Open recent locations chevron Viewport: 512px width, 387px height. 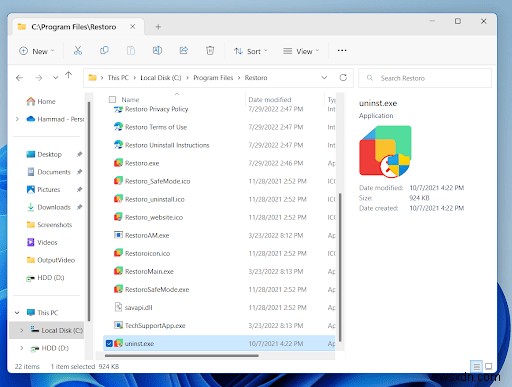tap(55, 78)
